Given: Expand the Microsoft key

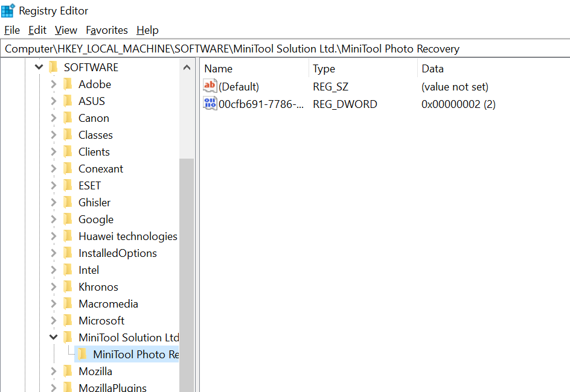Looking at the screenshot, I should tap(53, 320).
